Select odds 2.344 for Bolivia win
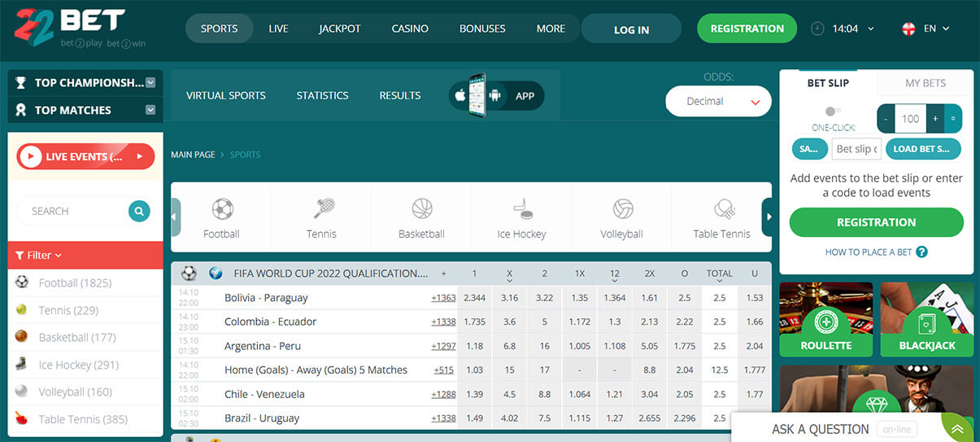 coord(474,298)
